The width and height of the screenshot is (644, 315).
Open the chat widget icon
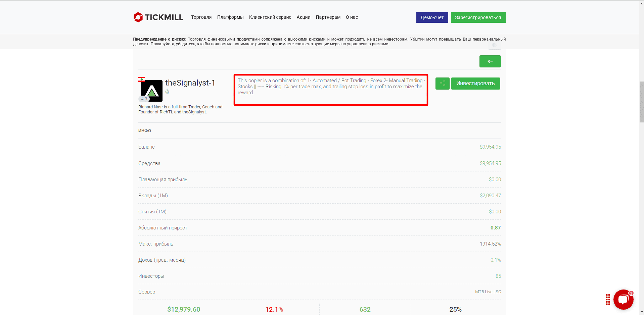coord(623,300)
